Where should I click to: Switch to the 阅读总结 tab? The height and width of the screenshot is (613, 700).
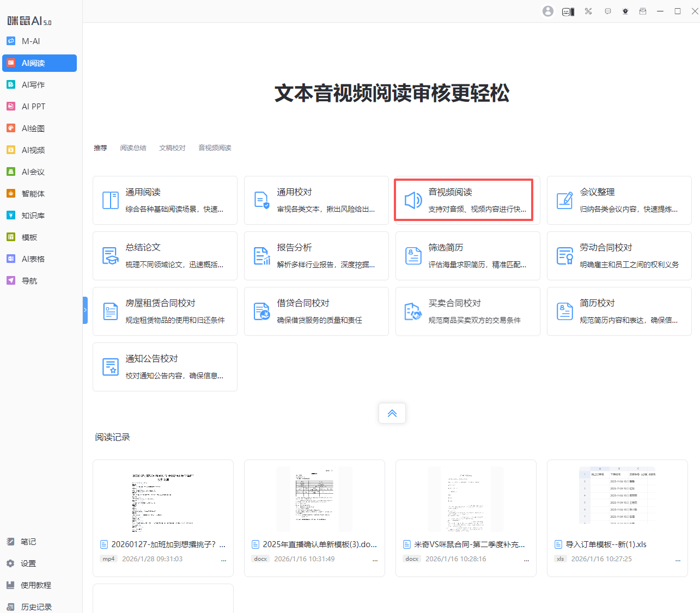(x=133, y=148)
